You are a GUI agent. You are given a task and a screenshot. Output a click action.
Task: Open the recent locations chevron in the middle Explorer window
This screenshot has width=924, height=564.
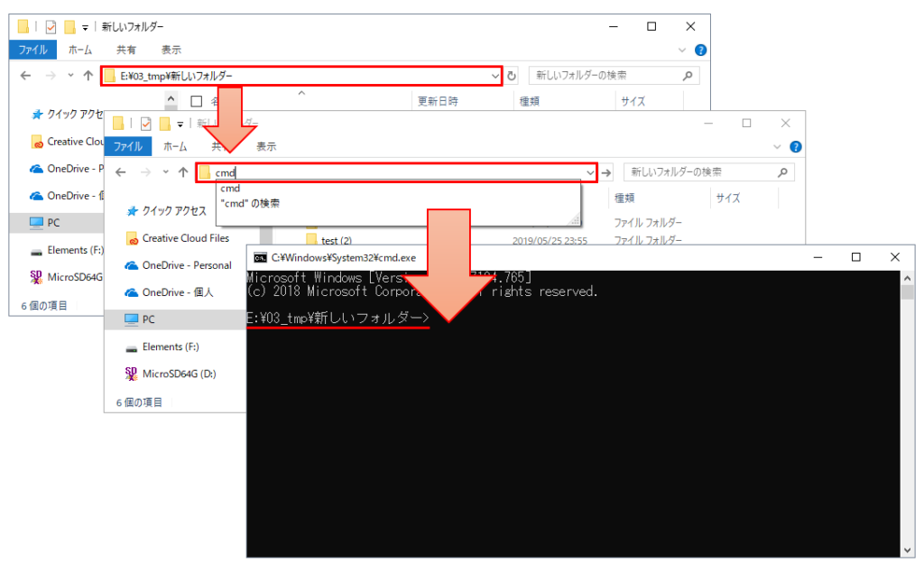[166, 172]
